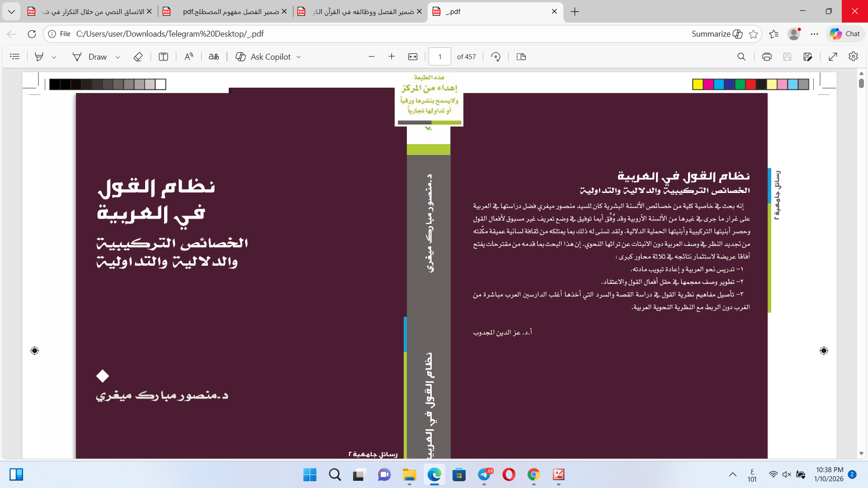Toggle fit to width
This screenshot has height=488, width=868.
pyautogui.click(x=413, y=56)
